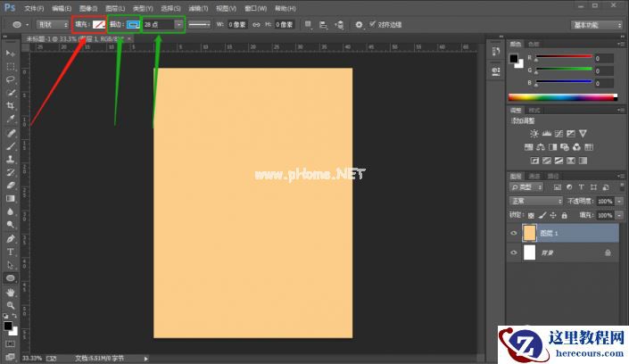This screenshot has height=364, width=629.
Task: Select the Quick Selection tool
Action: pyautogui.click(x=11, y=93)
